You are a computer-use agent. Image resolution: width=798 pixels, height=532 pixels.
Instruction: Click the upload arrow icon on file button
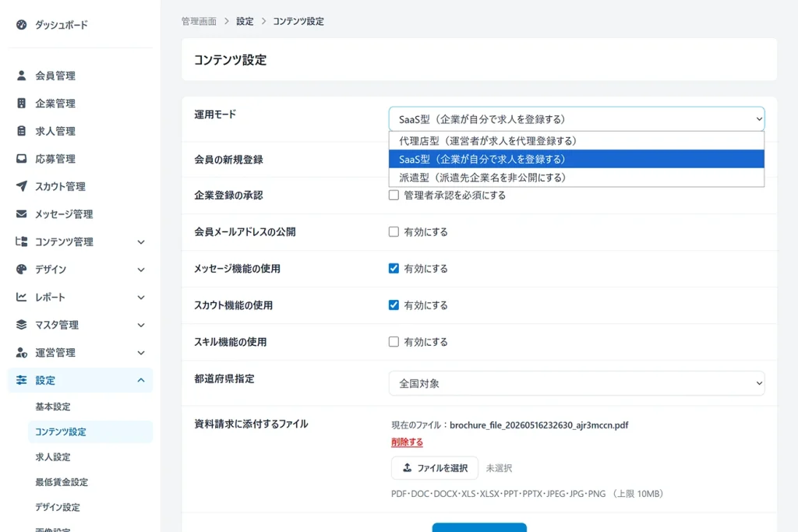click(407, 467)
